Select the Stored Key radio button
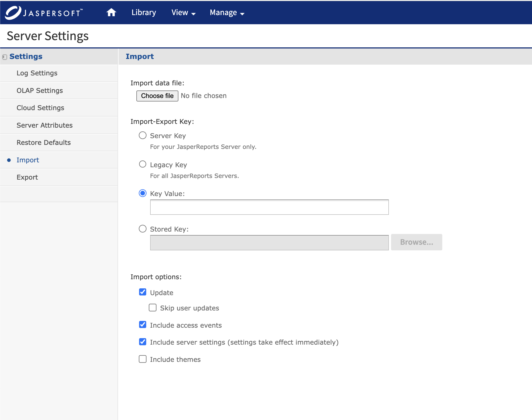The image size is (532, 420). 143,229
